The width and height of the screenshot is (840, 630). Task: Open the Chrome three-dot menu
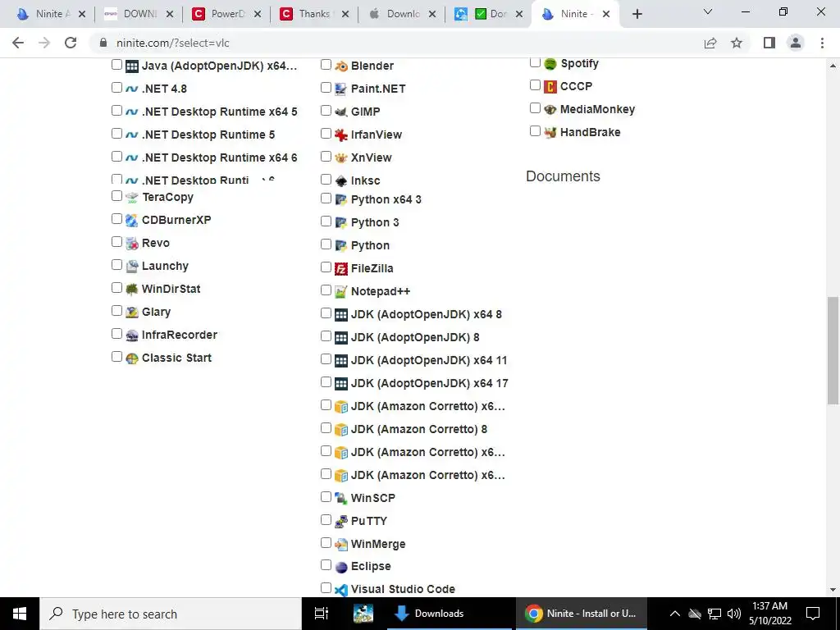point(822,43)
